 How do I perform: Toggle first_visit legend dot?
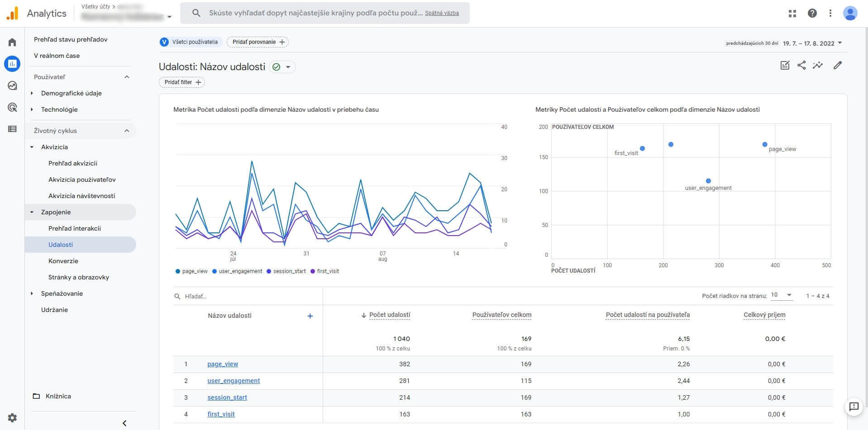[x=313, y=271]
